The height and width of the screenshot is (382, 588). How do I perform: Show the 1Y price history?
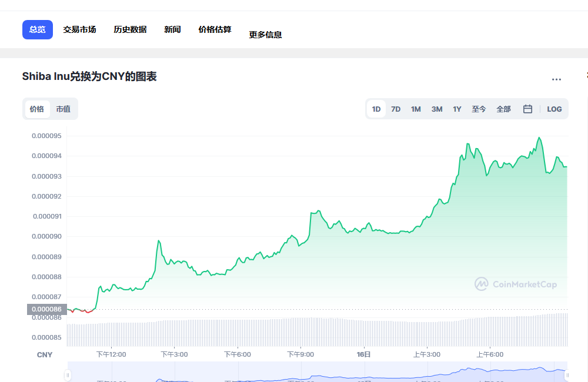[457, 109]
